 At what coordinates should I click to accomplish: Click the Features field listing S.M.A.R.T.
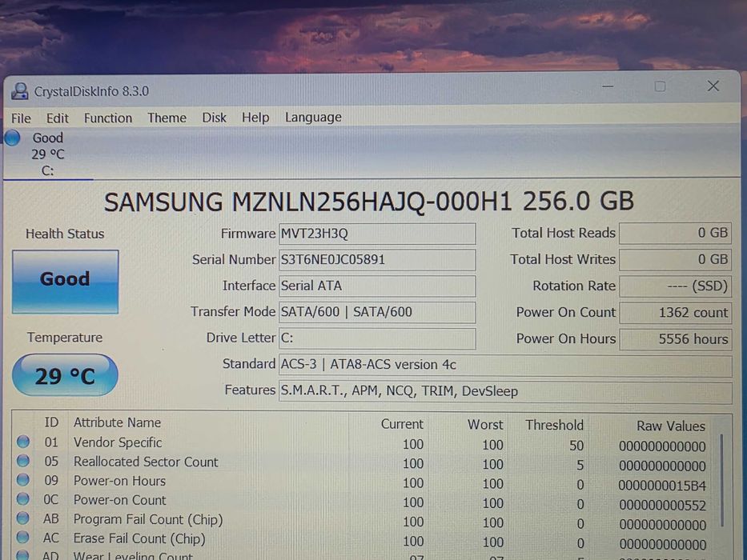pyautogui.click(x=505, y=391)
